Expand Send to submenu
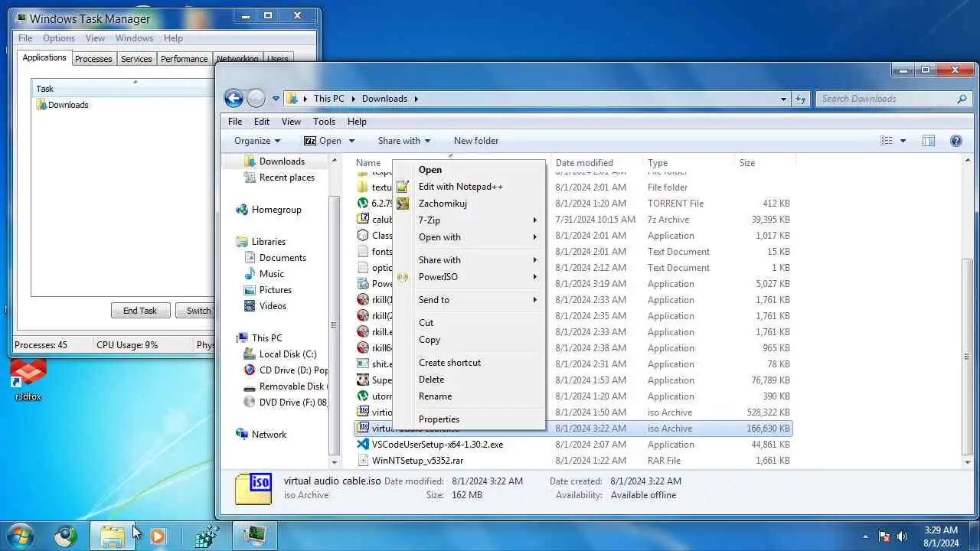 (468, 300)
